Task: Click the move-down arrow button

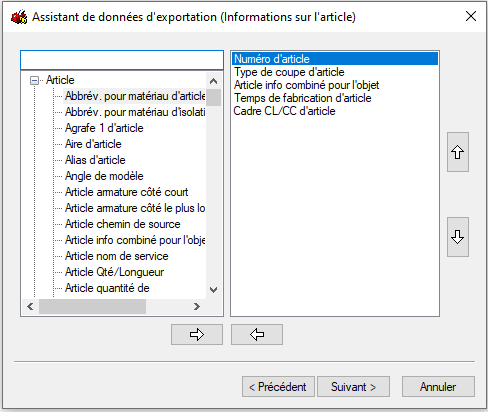Action: (x=458, y=237)
